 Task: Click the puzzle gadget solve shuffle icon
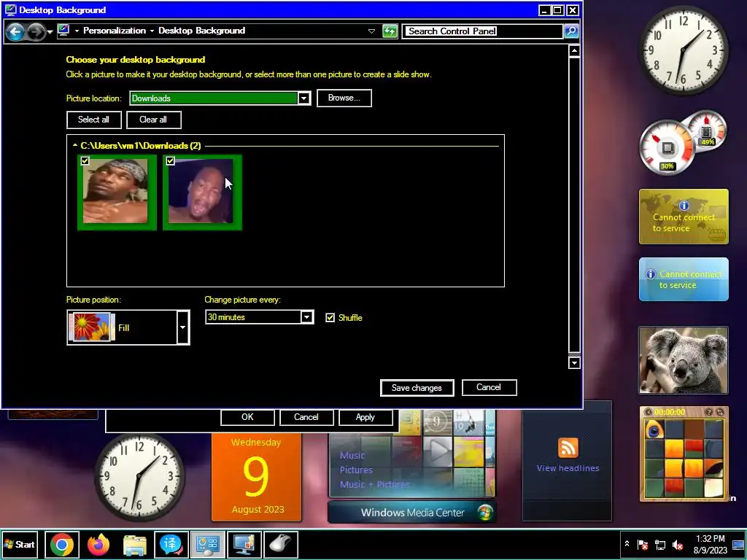tap(719, 412)
